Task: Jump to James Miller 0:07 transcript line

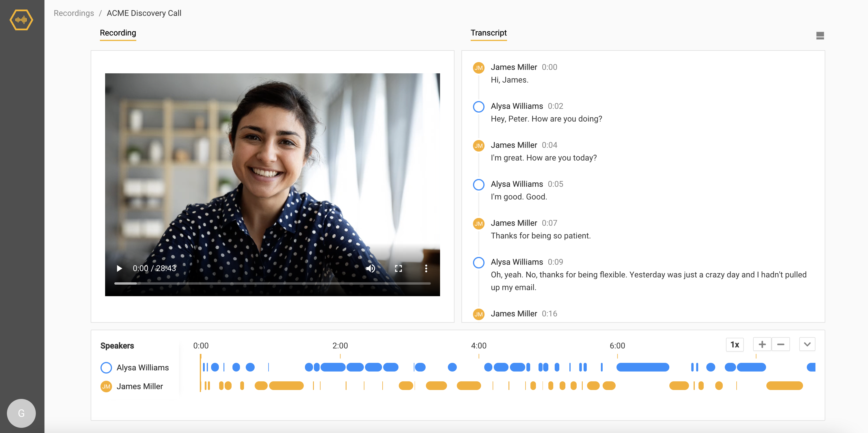Action: tap(540, 236)
